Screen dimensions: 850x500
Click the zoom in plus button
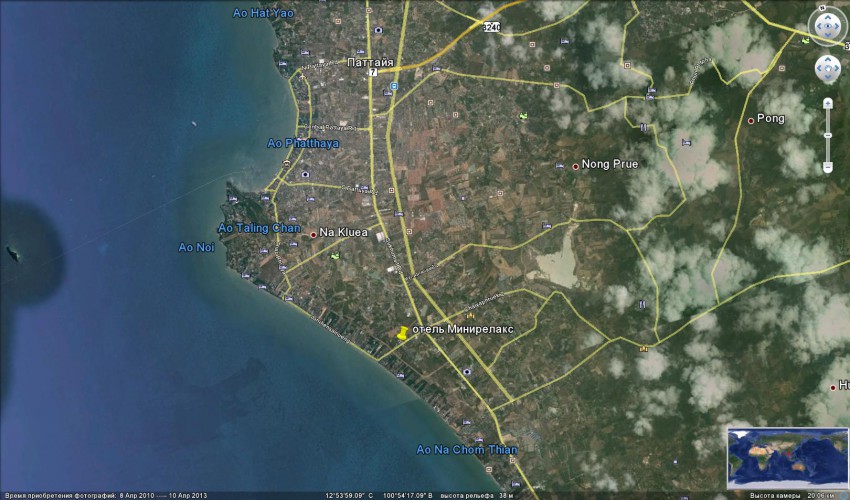(x=828, y=103)
